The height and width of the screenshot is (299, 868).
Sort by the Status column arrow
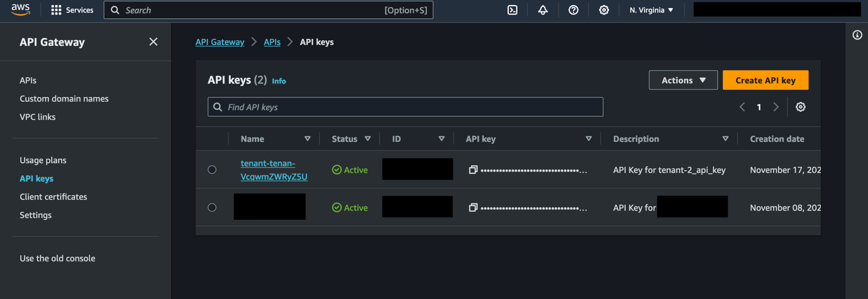tap(368, 139)
